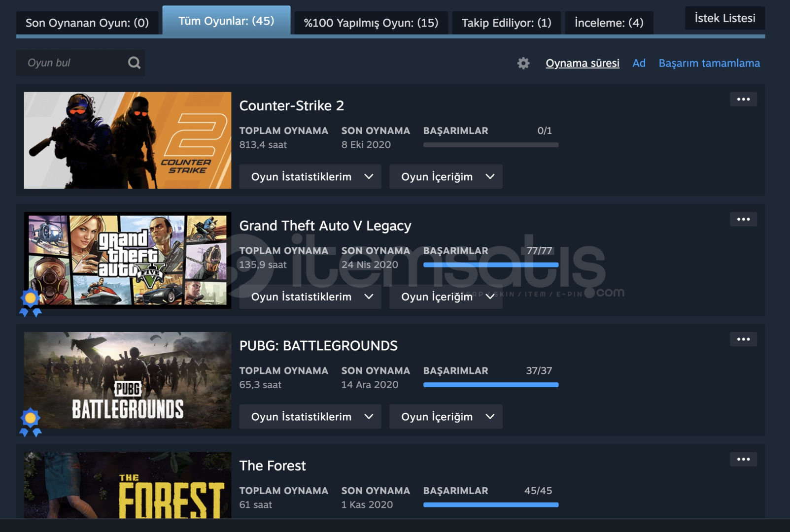Sort by Oynama süresi

pyautogui.click(x=583, y=63)
